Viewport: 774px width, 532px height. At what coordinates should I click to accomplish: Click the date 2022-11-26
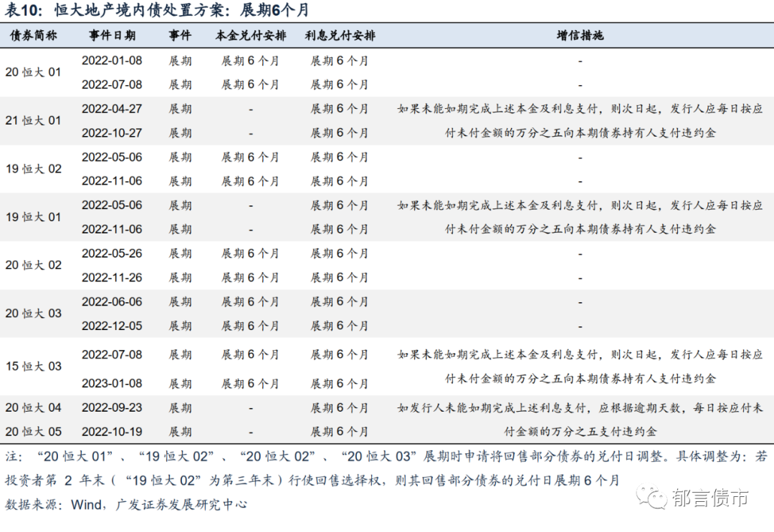point(112,278)
